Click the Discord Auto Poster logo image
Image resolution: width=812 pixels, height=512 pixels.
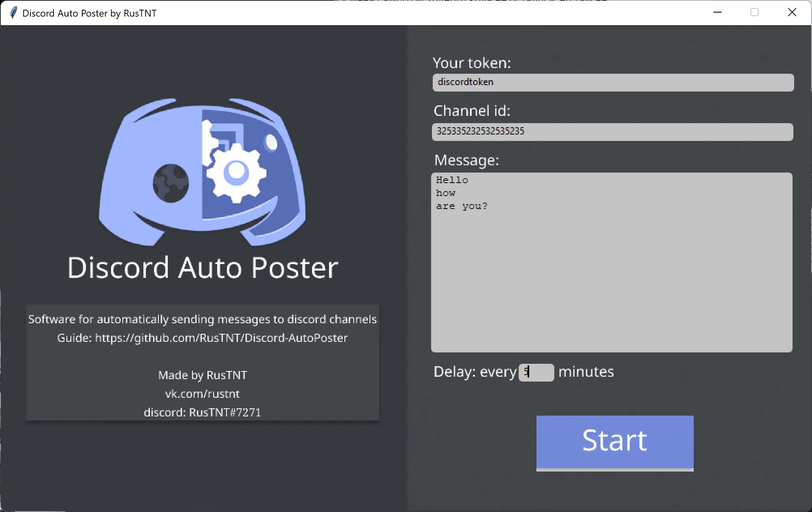[202, 171]
